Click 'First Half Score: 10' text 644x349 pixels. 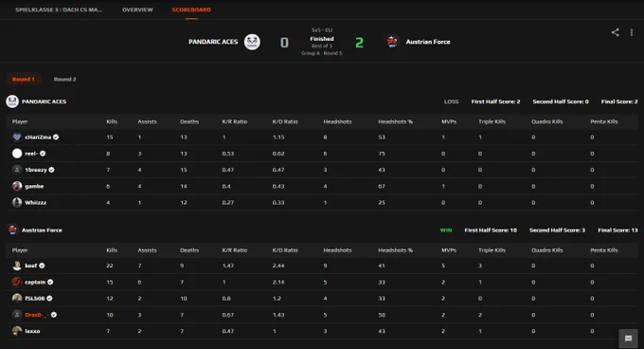491,230
